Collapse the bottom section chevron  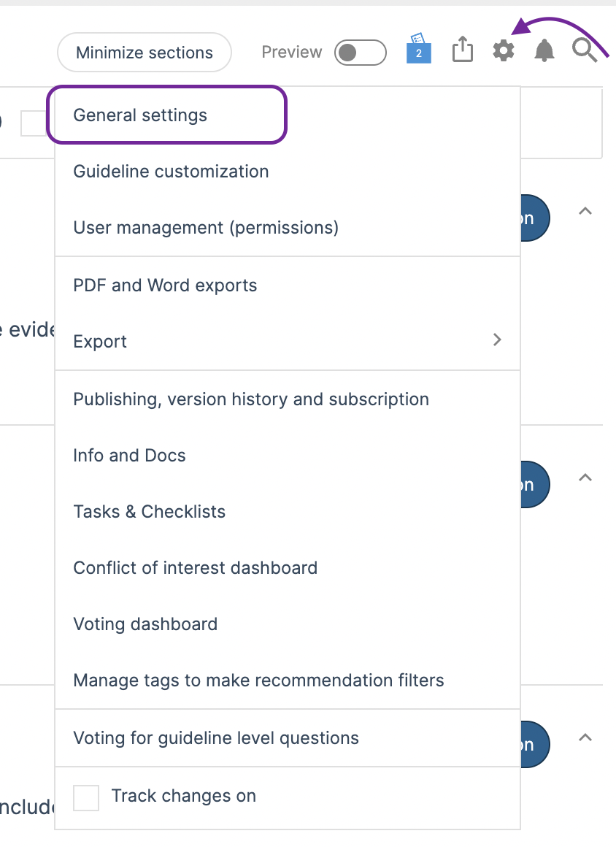click(585, 737)
